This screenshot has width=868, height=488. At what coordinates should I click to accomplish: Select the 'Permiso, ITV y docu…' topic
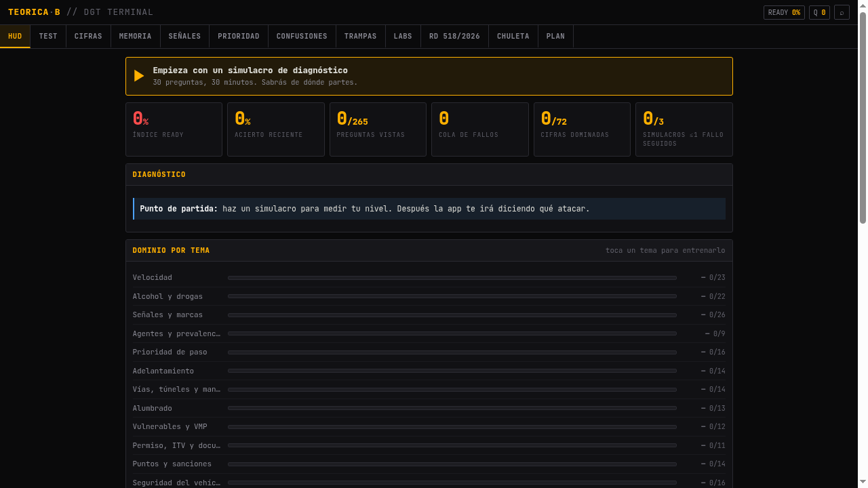point(429,445)
